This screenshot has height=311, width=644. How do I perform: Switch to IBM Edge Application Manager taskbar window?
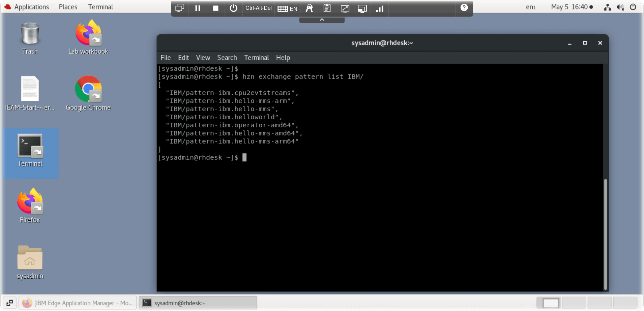pyautogui.click(x=78, y=303)
